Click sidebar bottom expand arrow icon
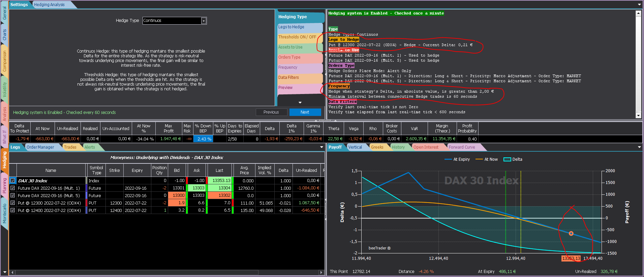The height and width of the screenshot is (277, 644). coord(4,272)
